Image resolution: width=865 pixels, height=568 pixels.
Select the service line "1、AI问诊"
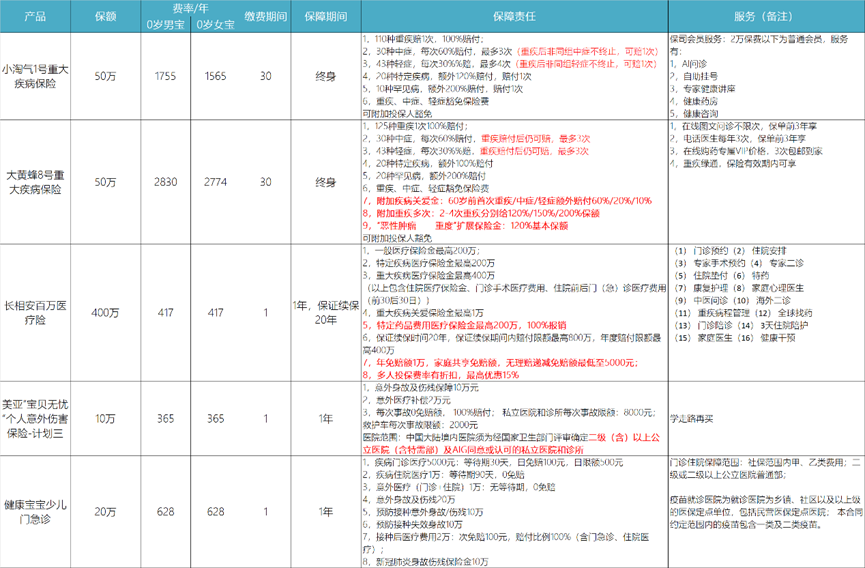688,64
